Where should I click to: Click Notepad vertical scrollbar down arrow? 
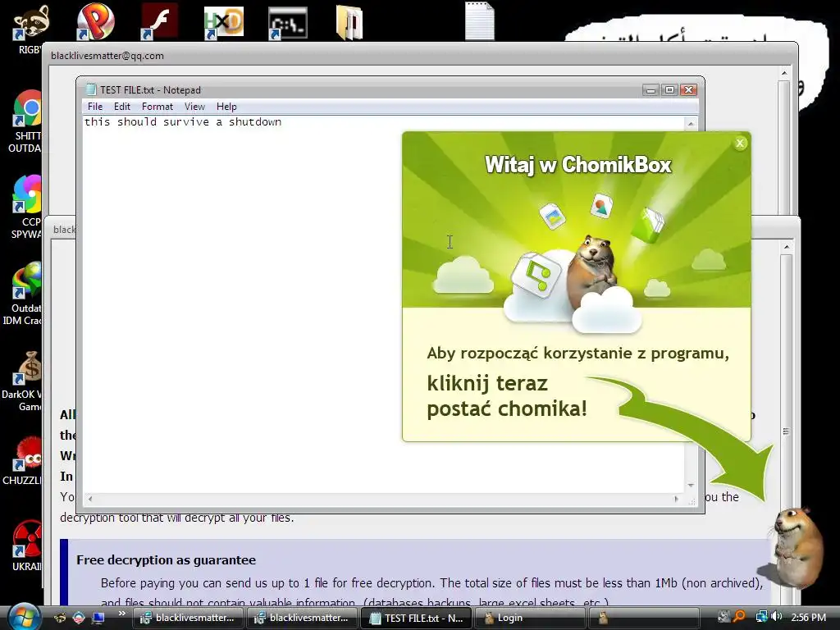[691, 486]
